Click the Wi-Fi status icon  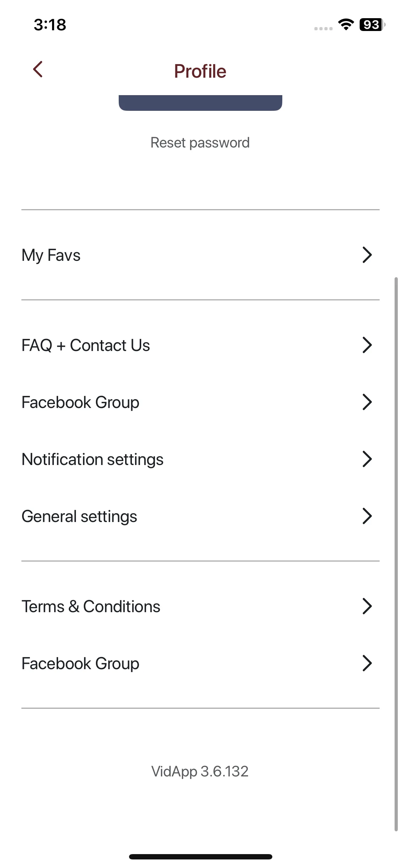pos(345,24)
